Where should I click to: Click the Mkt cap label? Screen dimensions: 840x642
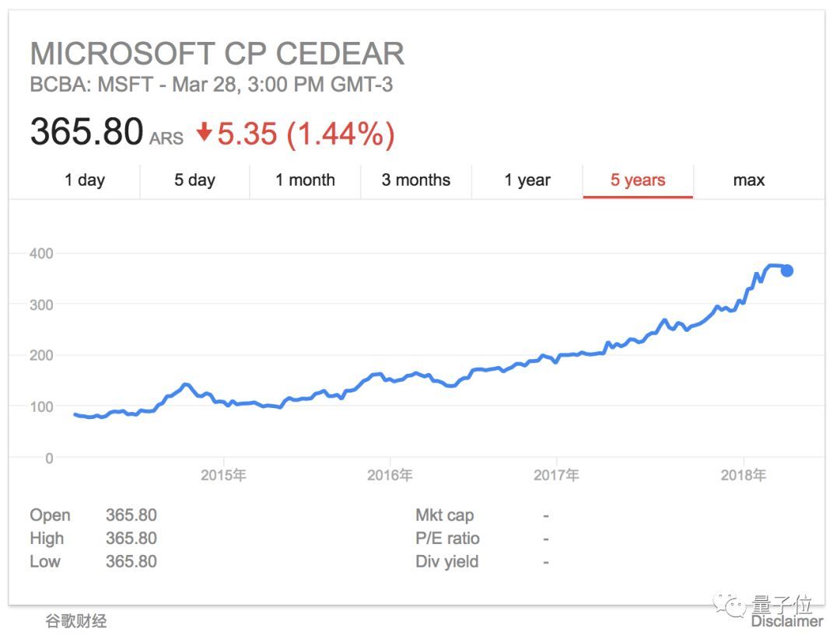(x=444, y=515)
